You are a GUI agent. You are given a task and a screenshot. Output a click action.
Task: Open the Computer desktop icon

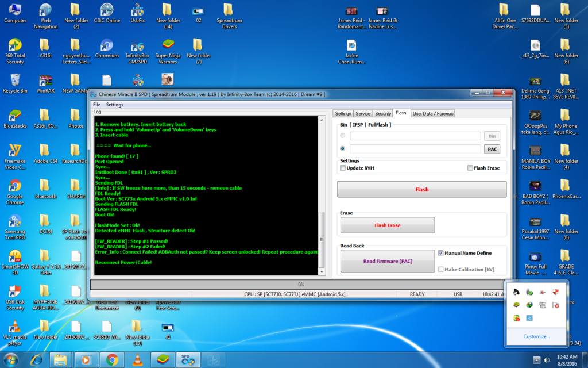[15, 13]
